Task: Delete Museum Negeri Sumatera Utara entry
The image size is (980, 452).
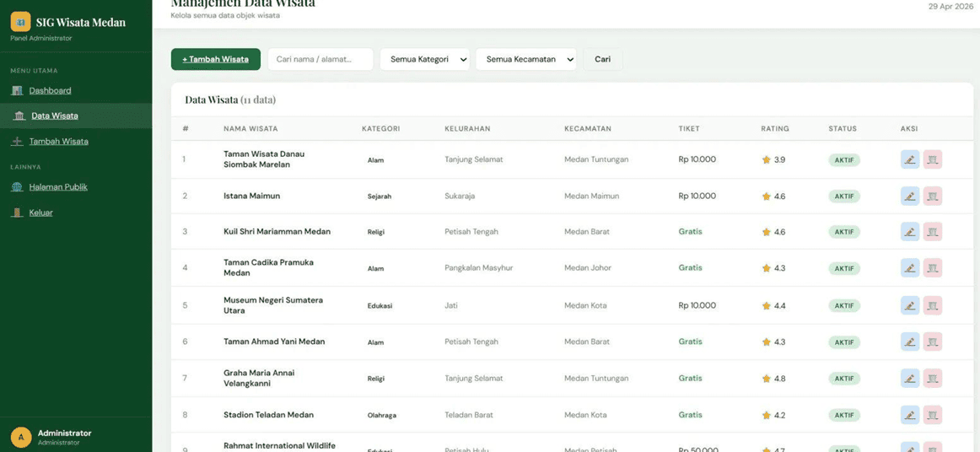Action: (933, 306)
